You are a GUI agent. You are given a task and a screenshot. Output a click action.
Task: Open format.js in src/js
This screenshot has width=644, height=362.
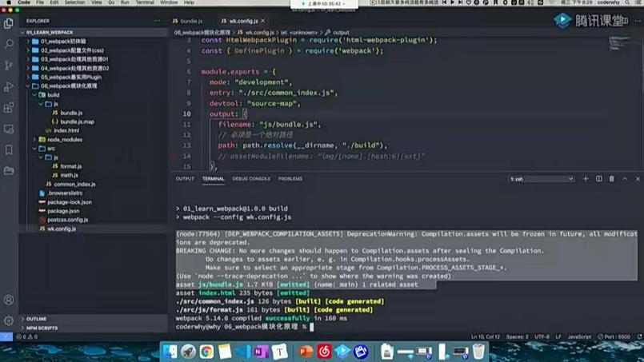[x=70, y=166]
